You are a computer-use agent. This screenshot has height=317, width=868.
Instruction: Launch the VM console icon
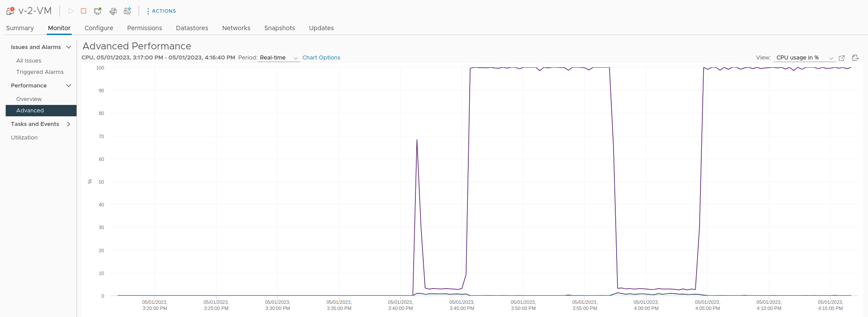coord(98,11)
